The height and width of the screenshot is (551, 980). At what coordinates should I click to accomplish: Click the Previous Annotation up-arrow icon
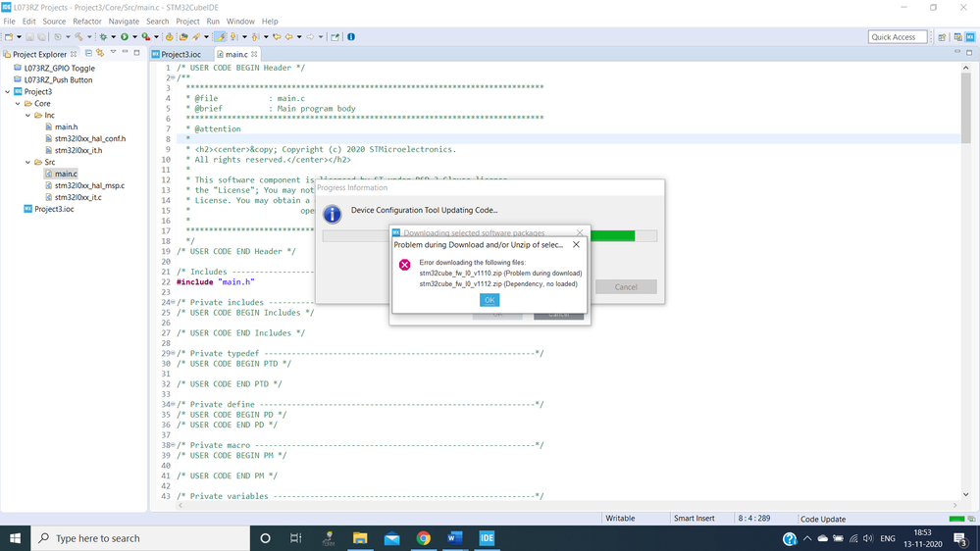click(x=254, y=37)
